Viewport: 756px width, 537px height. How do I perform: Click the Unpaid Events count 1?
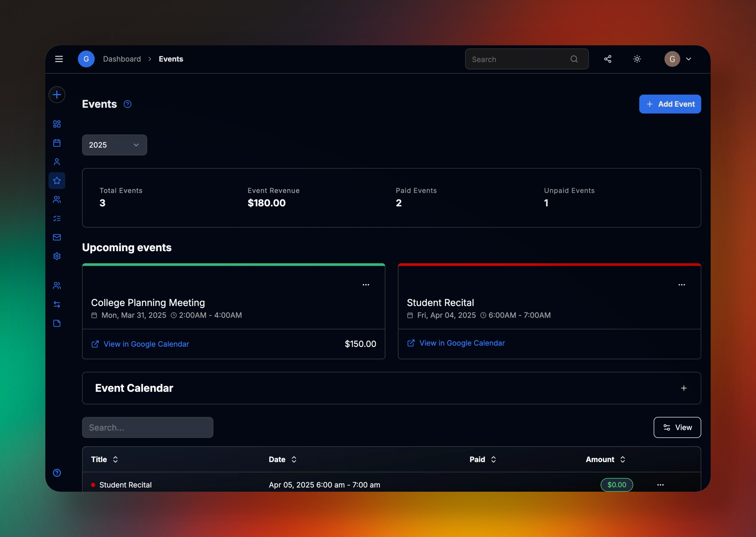coord(546,203)
